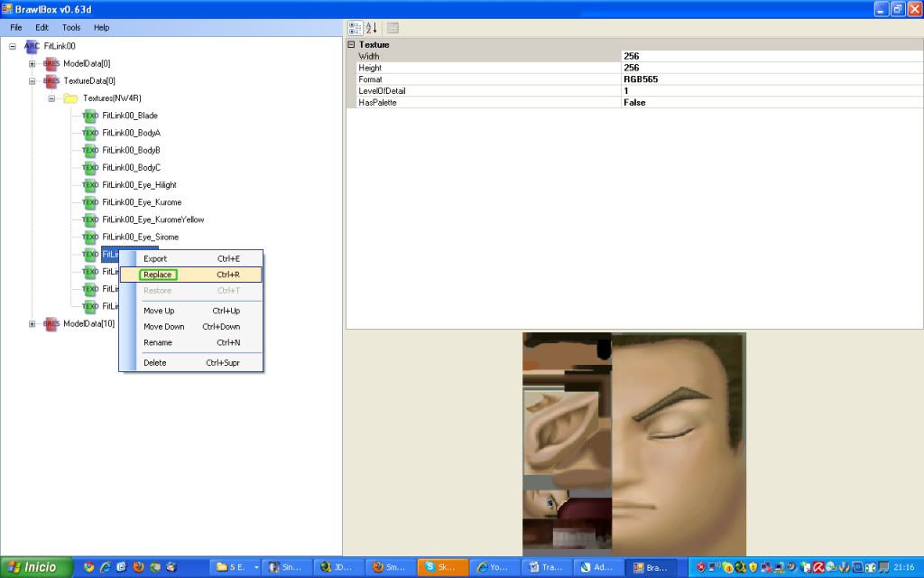The image size is (924, 578).
Task: Click the ARC icon next to FitLink00
Action: pos(32,46)
